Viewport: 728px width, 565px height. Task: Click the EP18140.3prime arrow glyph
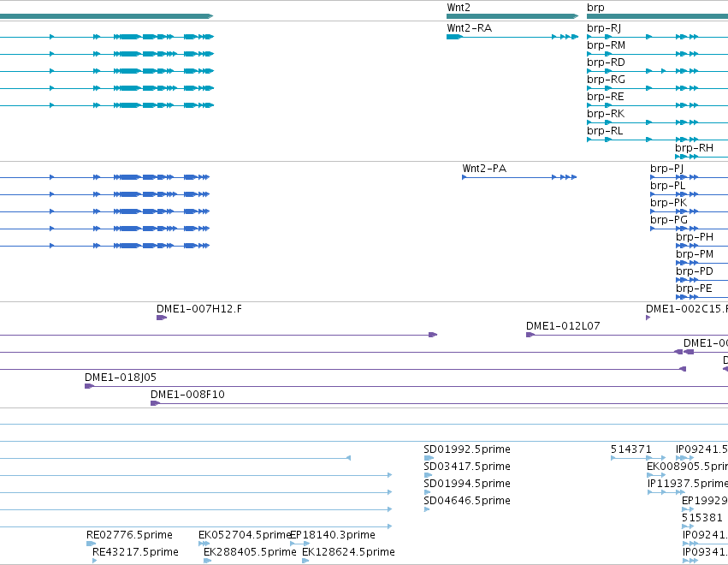point(300,544)
